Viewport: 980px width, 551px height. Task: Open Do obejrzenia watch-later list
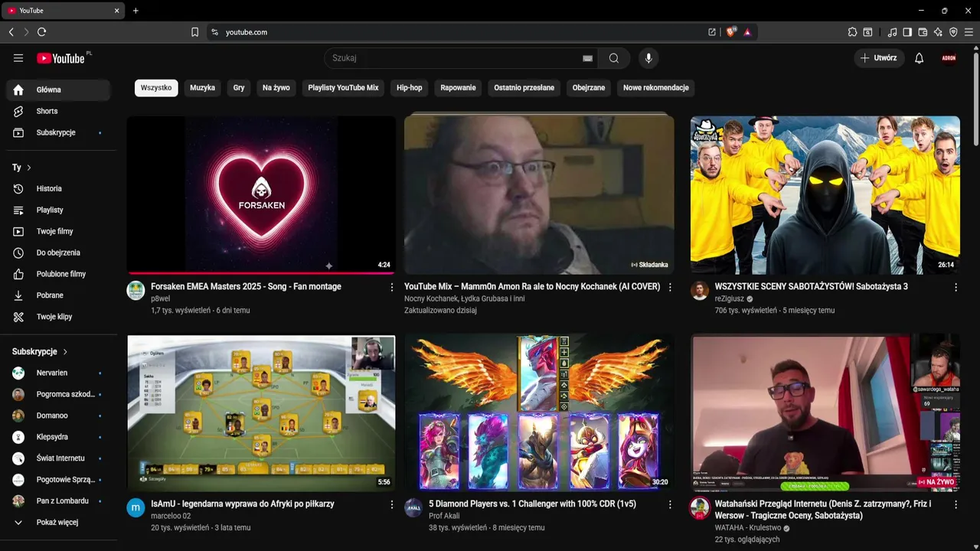pyautogui.click(x=58, y=253)
